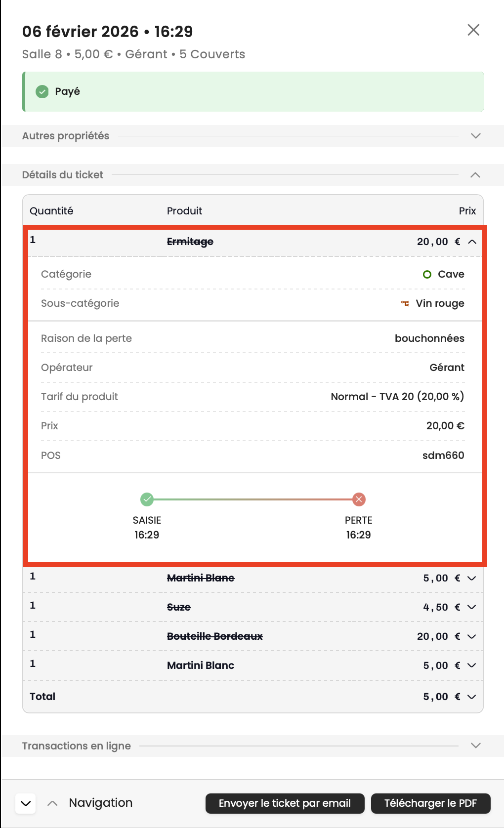504x828 pixels.
Task: Click the up arrow beside Navigation
Action: [52, 803]
